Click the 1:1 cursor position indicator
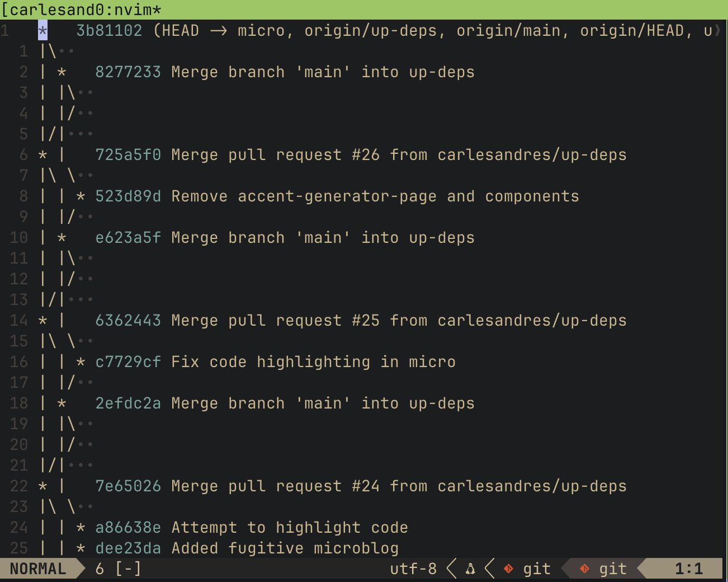Viewport: 728px width, 582px height. 688,569
